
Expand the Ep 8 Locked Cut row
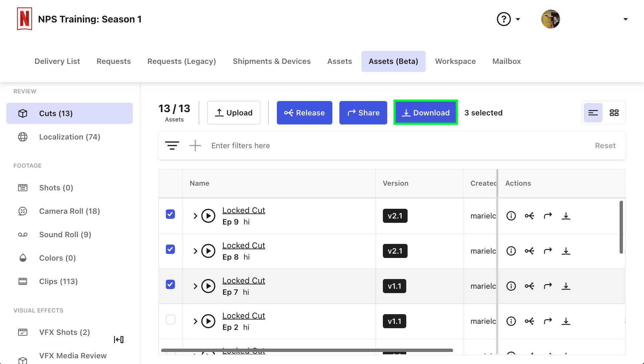pos(196,251)
